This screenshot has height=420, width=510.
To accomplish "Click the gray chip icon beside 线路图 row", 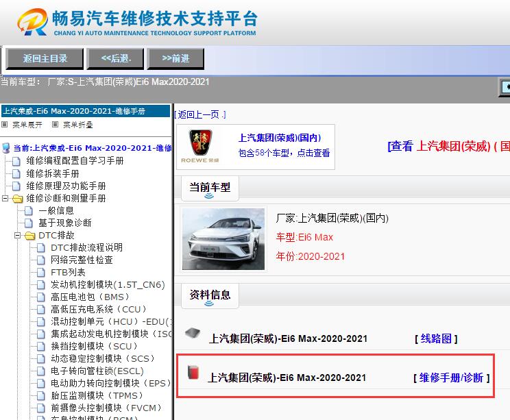I will 193,333.
